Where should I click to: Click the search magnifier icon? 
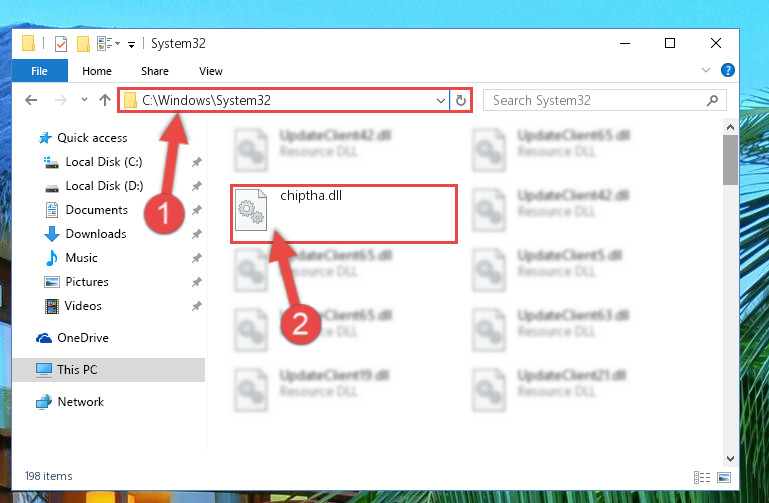tap(712, 101)
